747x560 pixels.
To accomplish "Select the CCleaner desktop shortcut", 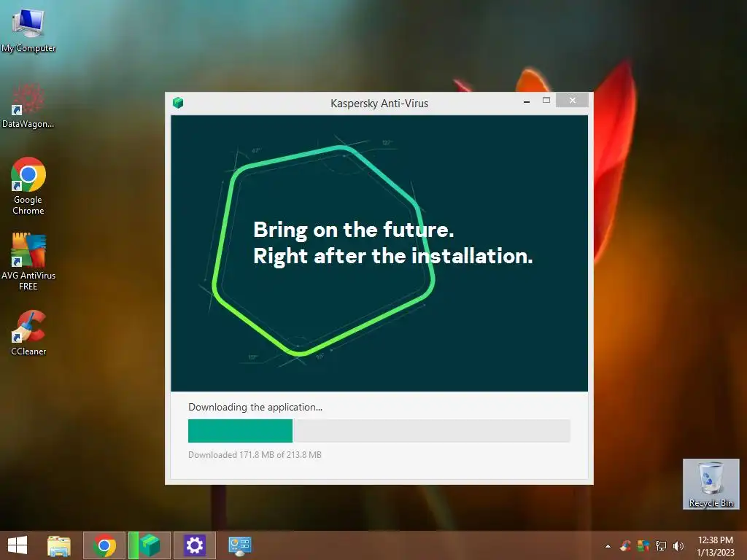I will [28, 332].
